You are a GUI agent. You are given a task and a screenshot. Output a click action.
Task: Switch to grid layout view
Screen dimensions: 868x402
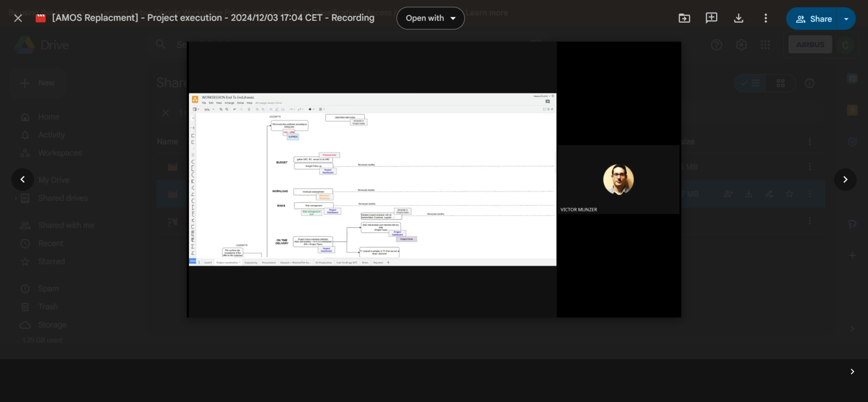coord(780,83)
